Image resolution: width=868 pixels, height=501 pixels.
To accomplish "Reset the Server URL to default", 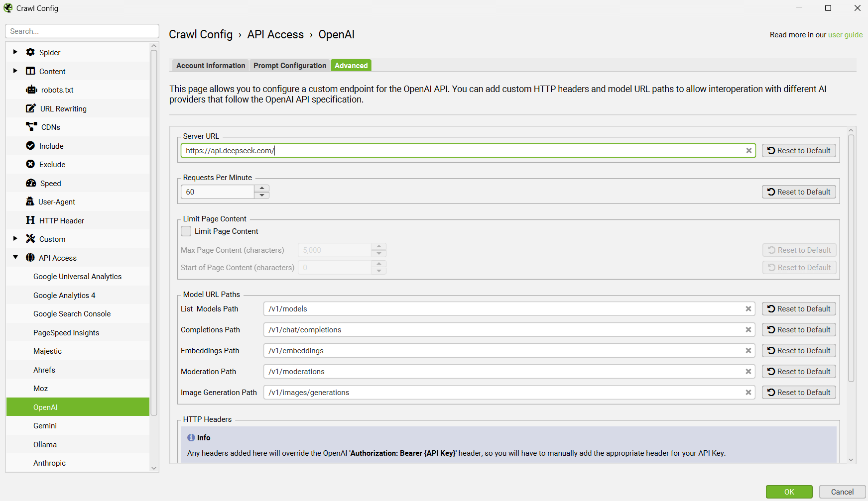I will pos(798,150).
